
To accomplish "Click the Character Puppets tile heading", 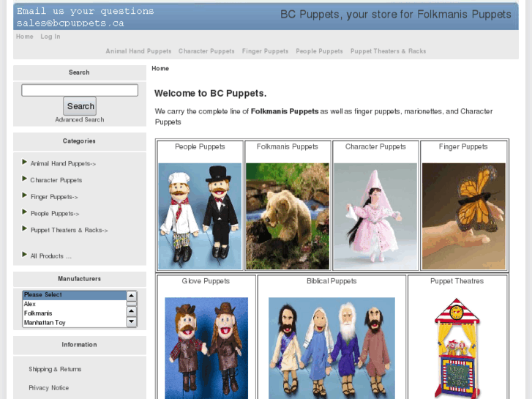I will [x=375, y=146].
